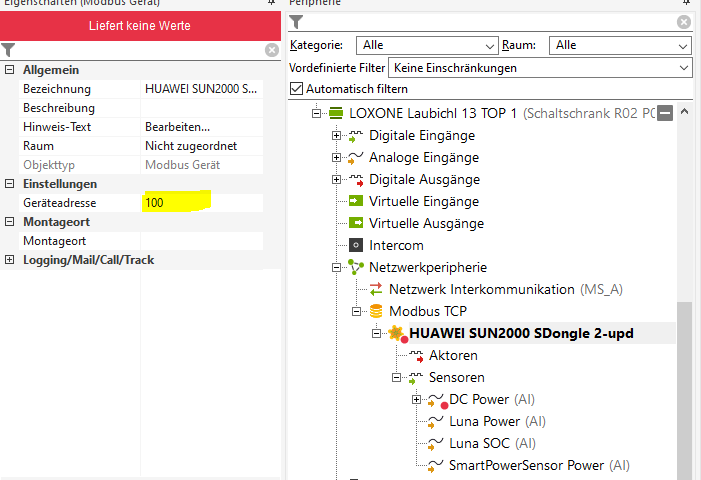The width and height of the screenshot is (701, 480).
Task: Click the SmartPowerSensor Power icon
Action: [x=435, y=466]
